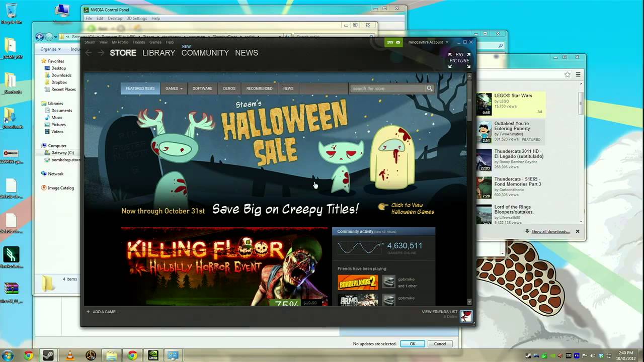This screenshot has width=644, height=362.
Task: Open the Games menu in Steam menubar
Action: [155, 42]
